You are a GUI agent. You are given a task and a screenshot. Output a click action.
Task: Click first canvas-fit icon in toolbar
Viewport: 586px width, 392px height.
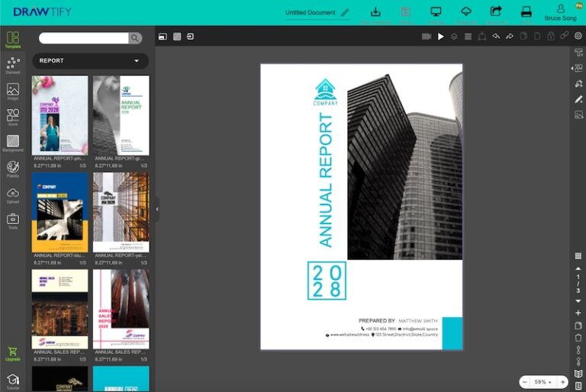coord(163,37)
